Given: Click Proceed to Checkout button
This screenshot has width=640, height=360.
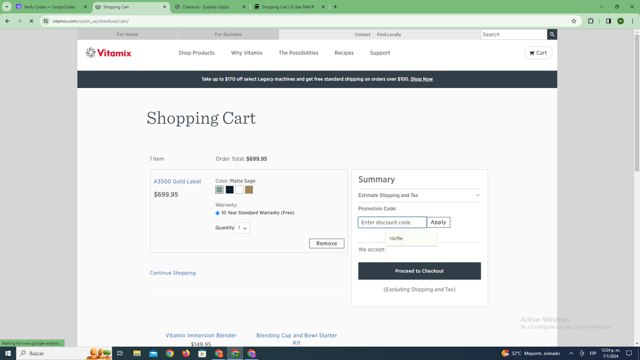Looking at the screenshot, I should point(419,271).
